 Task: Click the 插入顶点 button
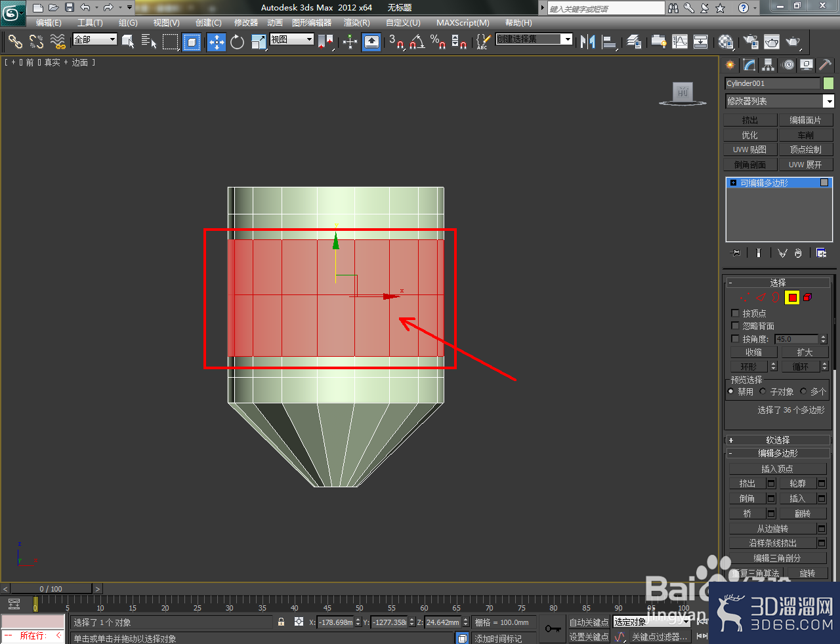[x=778, y=469]
